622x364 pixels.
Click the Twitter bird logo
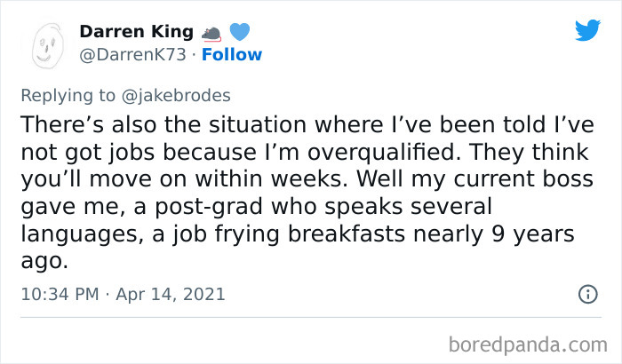[x=586, y=31]
